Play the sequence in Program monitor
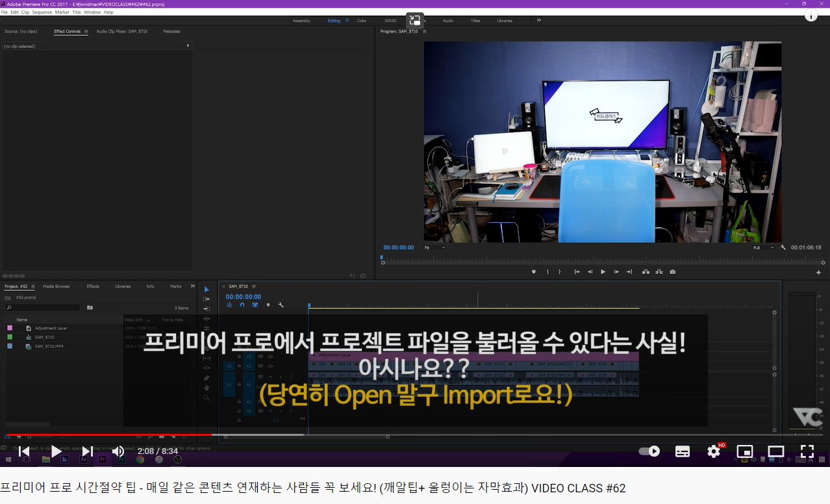The width and height of the screenshot is (830, 504). click(x=603, y=272)
